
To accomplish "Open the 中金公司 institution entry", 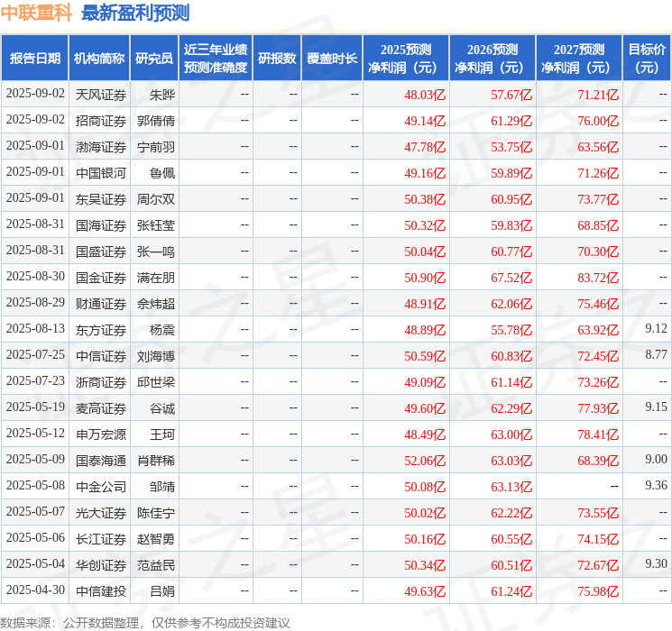I will (x=100, y=486).
